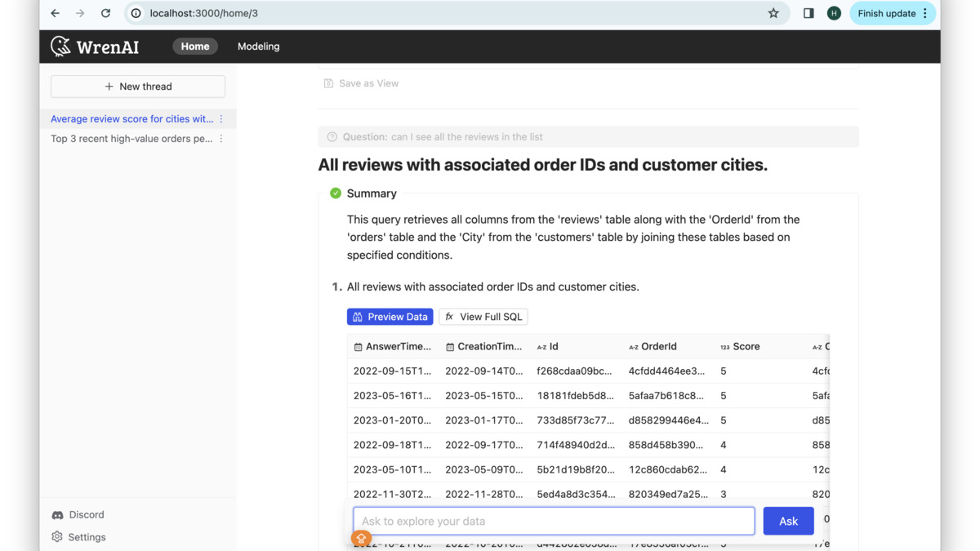The image size is (980, 551).
Task: Click the fx icon beside View Full SQL
Action: [448, 317]
